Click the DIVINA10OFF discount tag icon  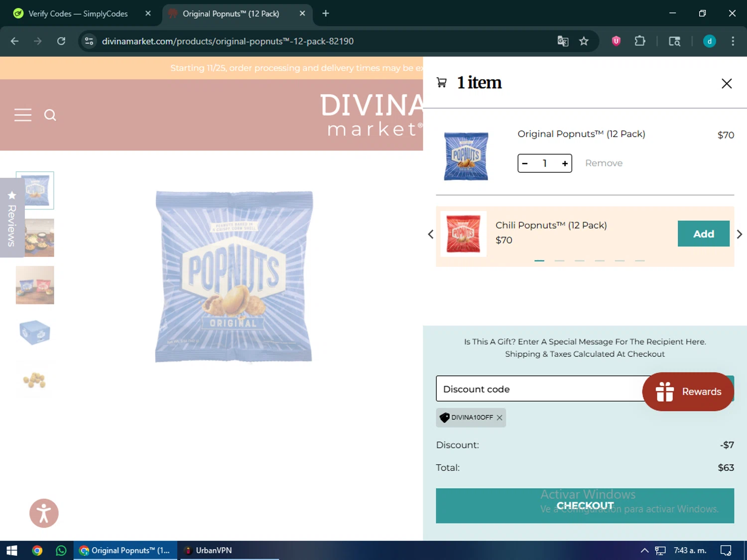pyautogui.click(x=445, y=418)
